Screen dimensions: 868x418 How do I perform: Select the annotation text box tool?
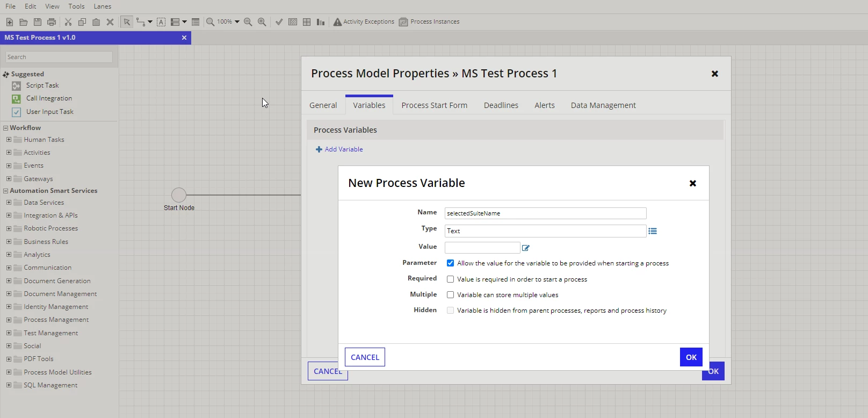[x=161, y=22]
